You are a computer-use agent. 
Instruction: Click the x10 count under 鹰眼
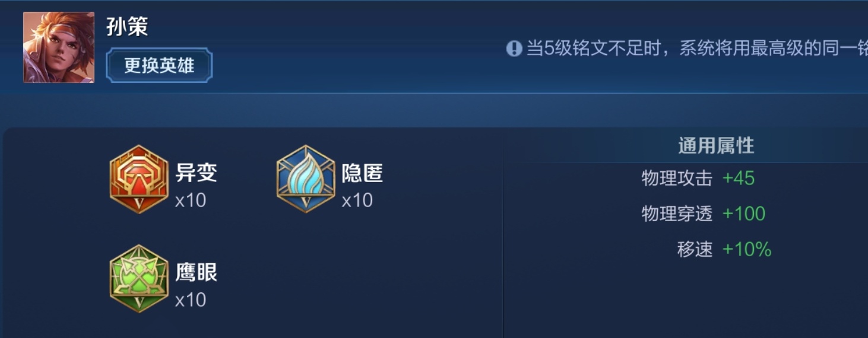(191, 300)
